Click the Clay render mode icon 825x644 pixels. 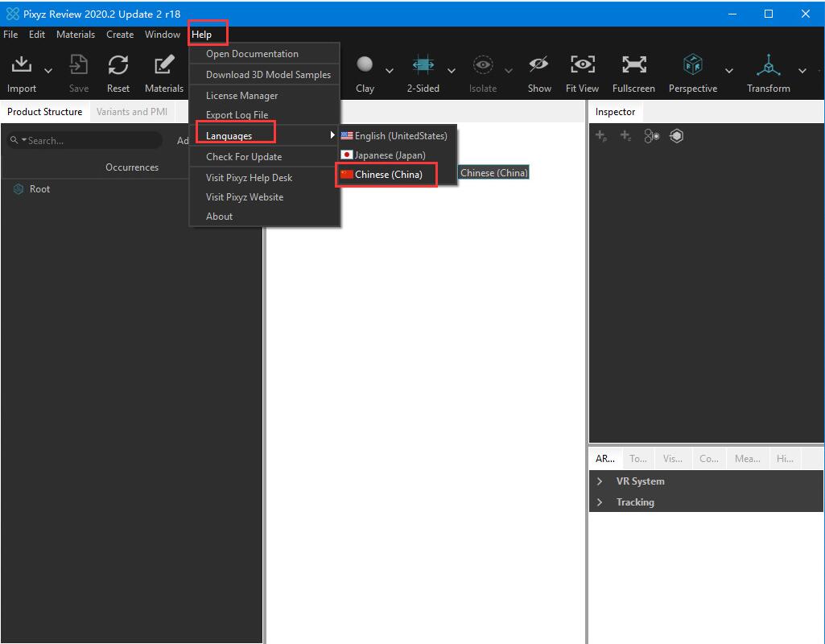point(365,65)
